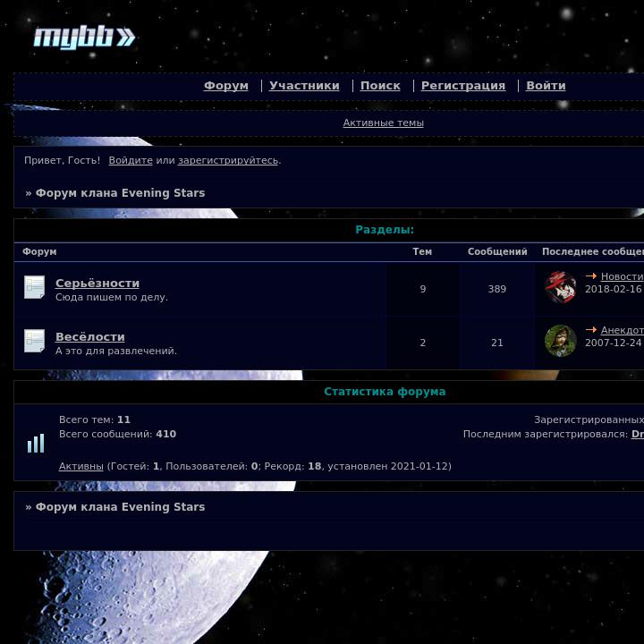The height and width of the screenshot is (644, 644).
Task: Open last post link Анекдот
Action: (623, 330)
